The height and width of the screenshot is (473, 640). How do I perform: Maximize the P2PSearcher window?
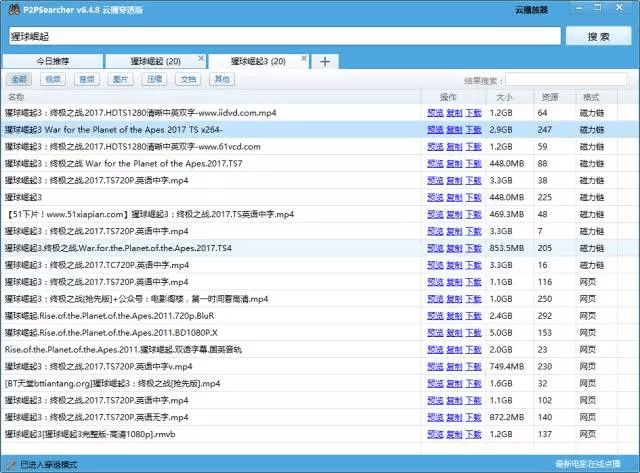(598, 7)
